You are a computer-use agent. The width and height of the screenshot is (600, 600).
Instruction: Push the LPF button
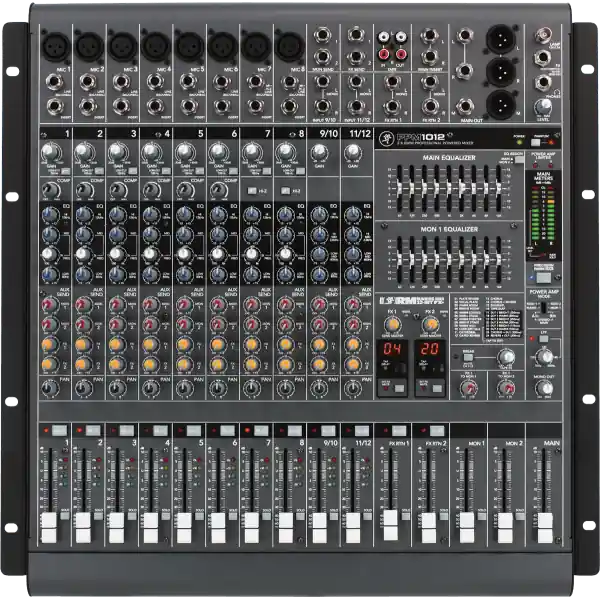click(x=544, y=339)
